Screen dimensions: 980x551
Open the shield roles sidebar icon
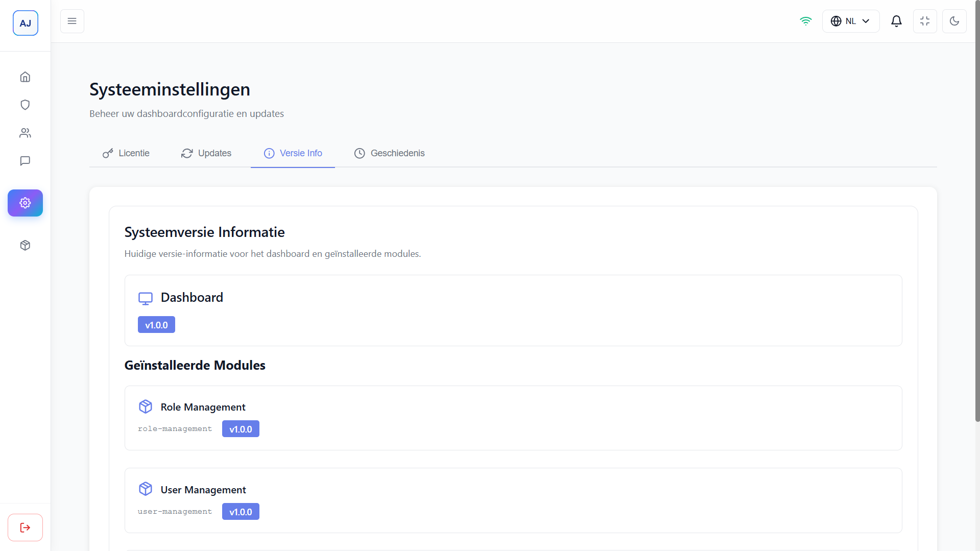[x=25, y=105]
